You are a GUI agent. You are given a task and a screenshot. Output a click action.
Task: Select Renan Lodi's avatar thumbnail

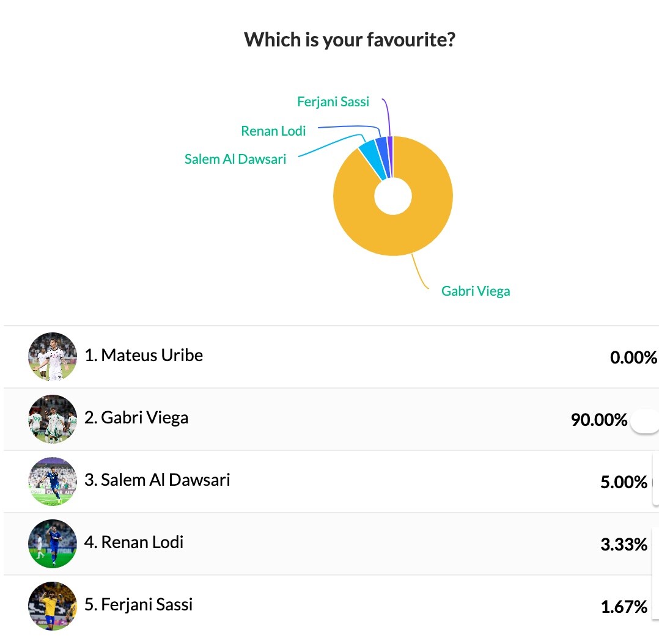click(53, 544)
